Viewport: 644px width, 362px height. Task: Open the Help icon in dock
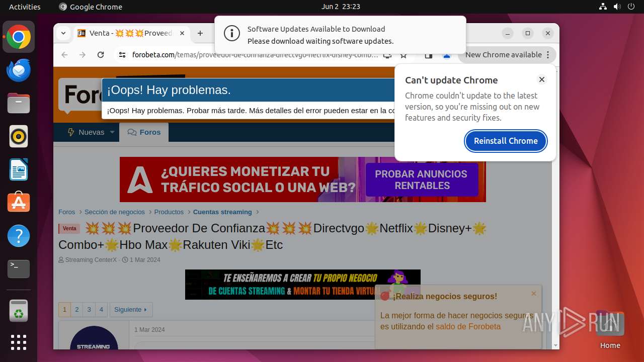(x=19, y=236)
